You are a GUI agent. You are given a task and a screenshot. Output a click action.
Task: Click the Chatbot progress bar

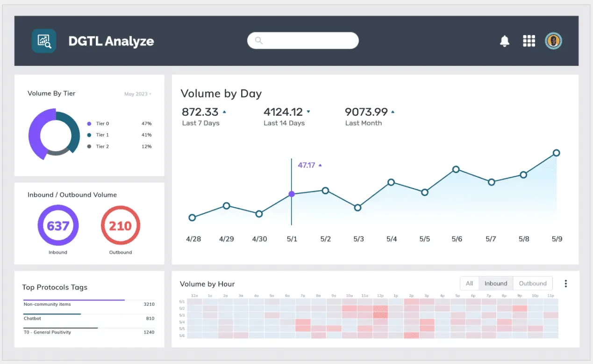click(x=52, y=314)
